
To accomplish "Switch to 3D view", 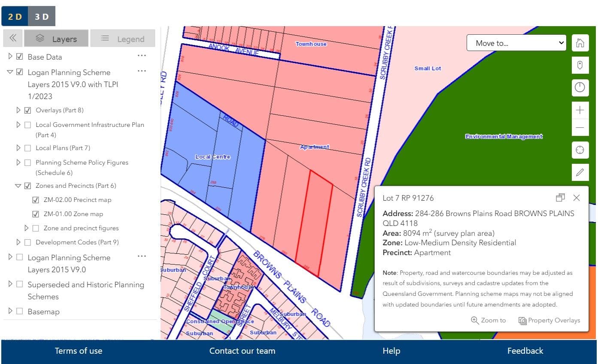I will click(x=42, y=16).
